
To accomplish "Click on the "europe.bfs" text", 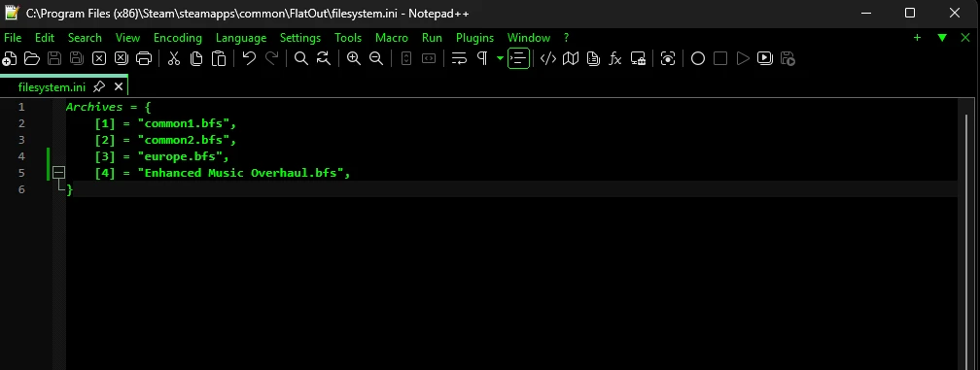I will pyautogui.click(x=179, y=156).
